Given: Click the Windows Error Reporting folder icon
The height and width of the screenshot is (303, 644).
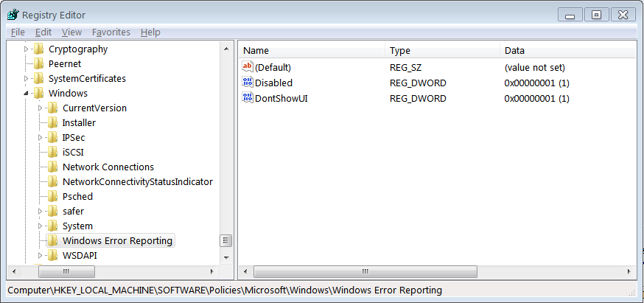Looking at the screenshot, I should coord(52,240).
